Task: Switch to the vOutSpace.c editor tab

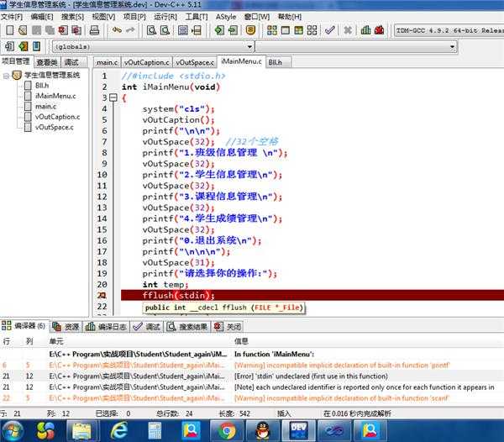Action: (195, 62)
